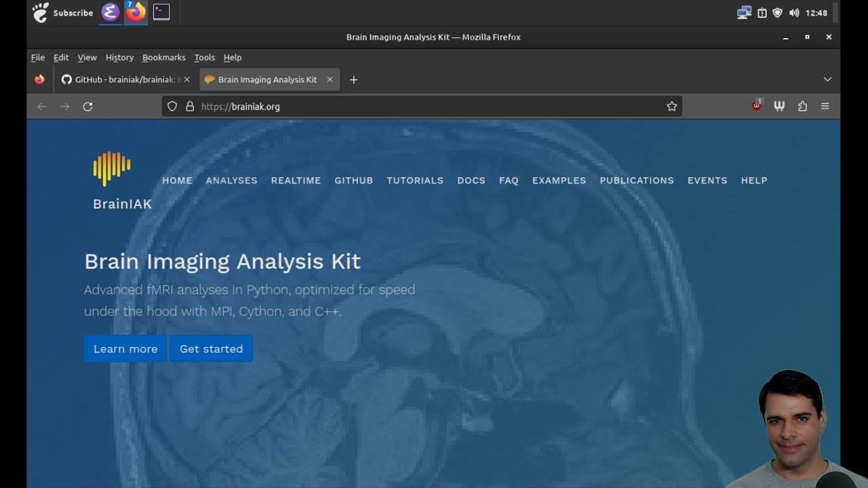Open the File menu
Viewport: 868px width, 488px height.
[x=38, y=58]
